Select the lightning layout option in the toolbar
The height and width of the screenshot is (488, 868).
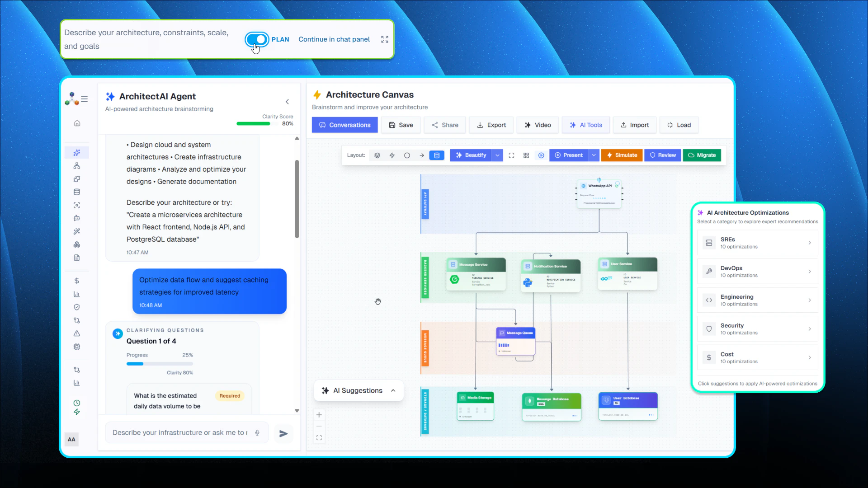(x=392, y=155)
